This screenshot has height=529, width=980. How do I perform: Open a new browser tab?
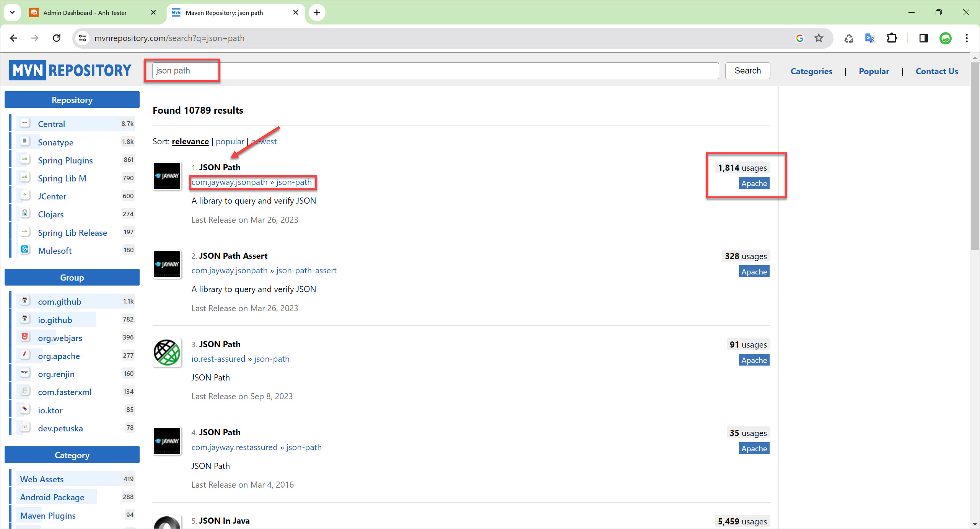(317, 13)
